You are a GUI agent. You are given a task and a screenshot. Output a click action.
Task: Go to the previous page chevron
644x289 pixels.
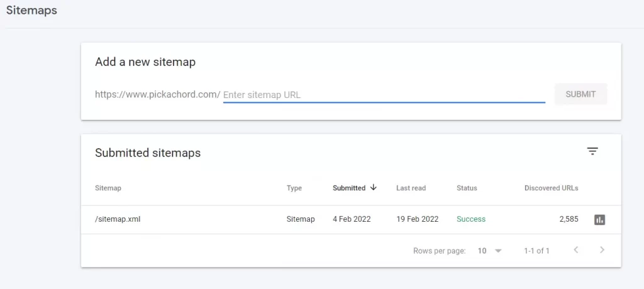point(576,249)
